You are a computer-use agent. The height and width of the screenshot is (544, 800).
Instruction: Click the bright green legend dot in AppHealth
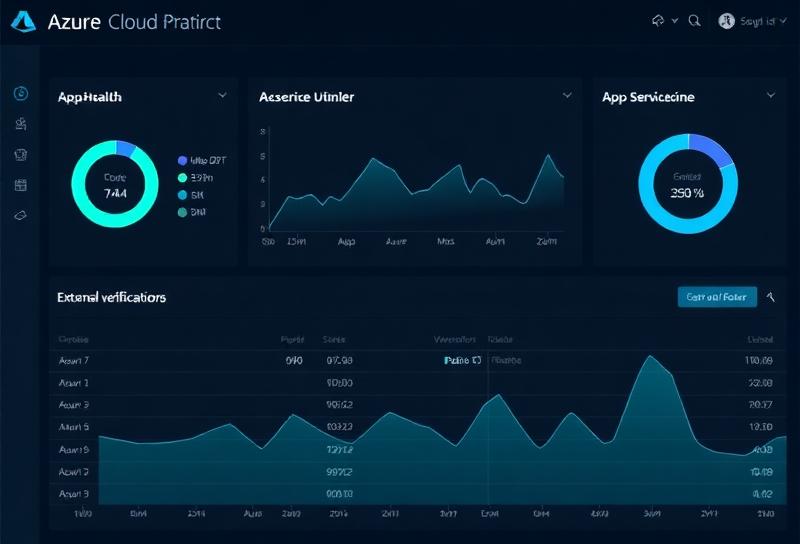(x=182, y=177)
